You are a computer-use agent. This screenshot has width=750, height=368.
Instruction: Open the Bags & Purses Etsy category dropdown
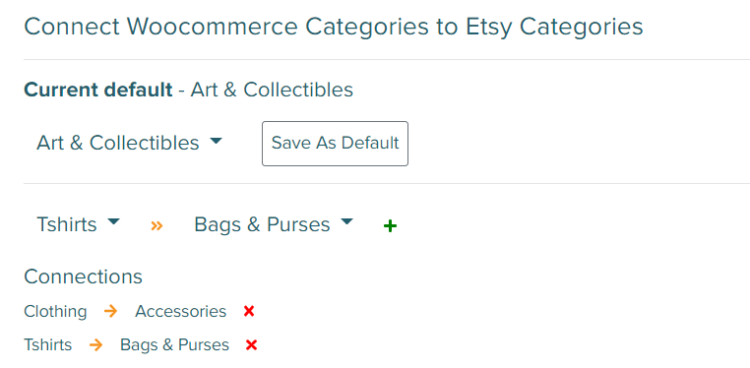point(274,224)
